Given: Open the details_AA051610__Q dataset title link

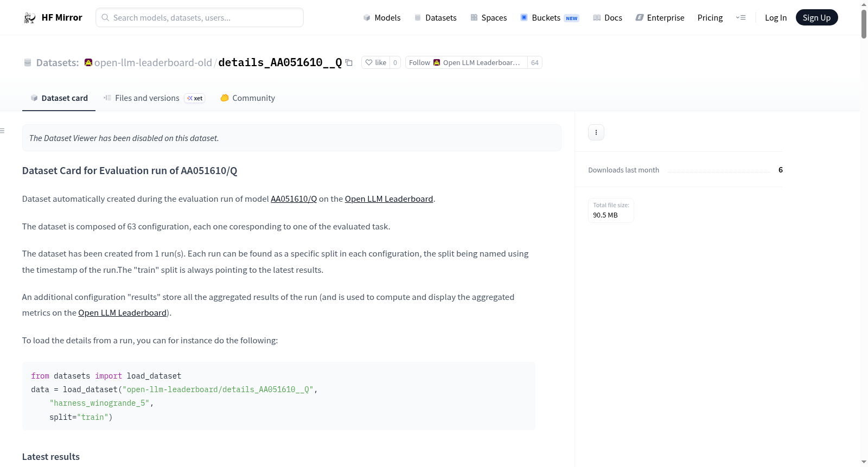Looking at the screenshot, I should [280, 62].
